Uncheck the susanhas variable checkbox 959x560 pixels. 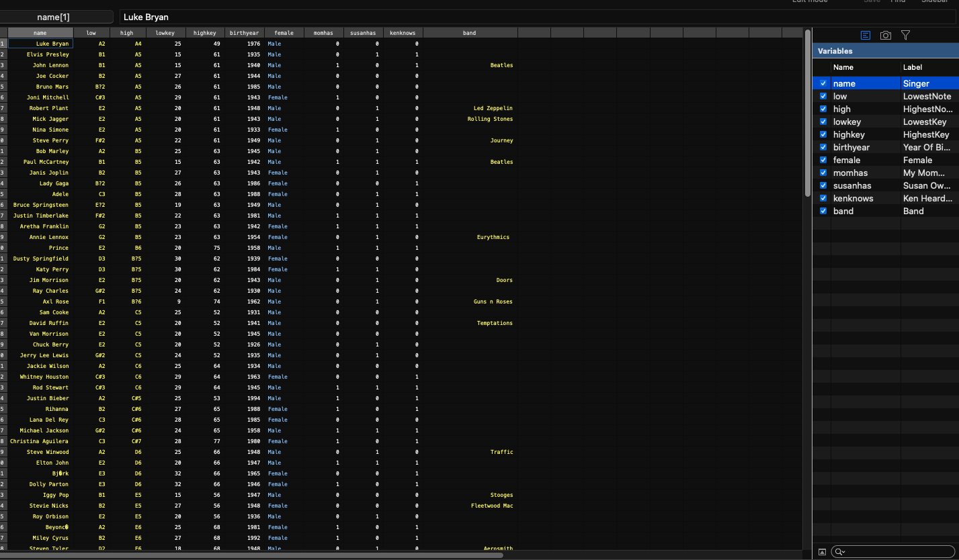pos(823,185)
